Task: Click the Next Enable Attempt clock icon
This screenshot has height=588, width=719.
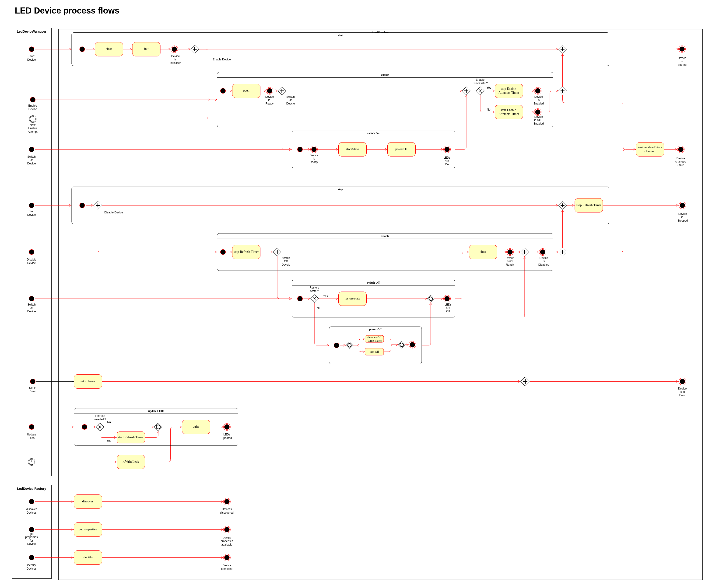Action: (x=32, y=119)
